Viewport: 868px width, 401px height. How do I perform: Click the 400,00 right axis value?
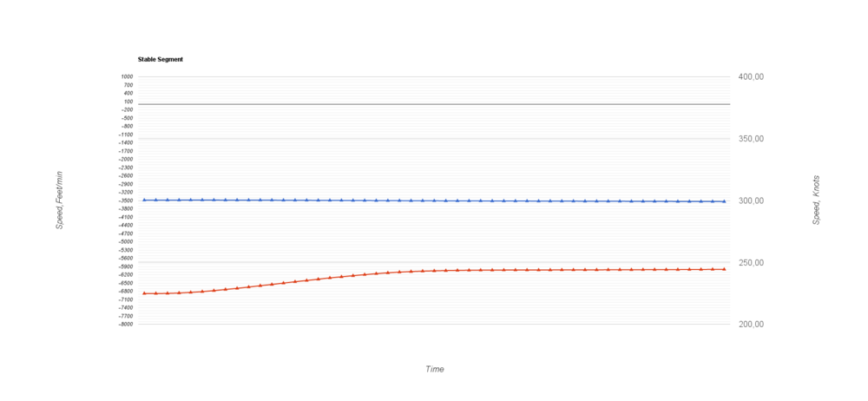751,77
